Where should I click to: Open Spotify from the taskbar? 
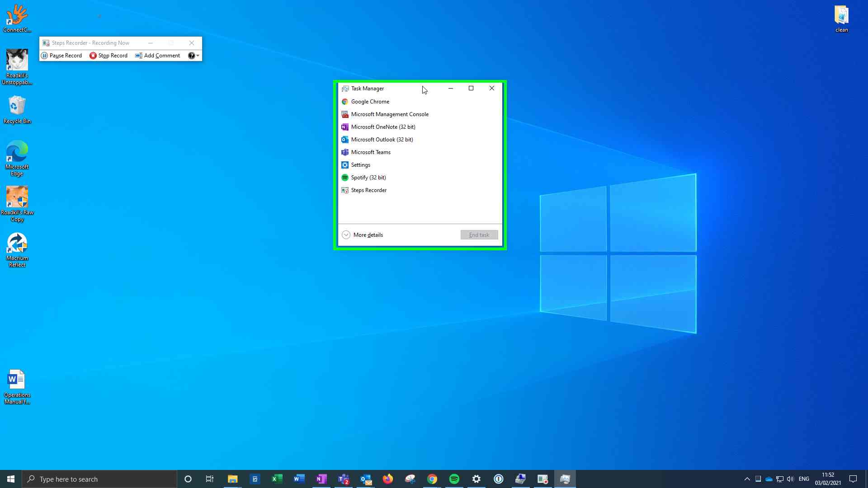click(454, 479)
